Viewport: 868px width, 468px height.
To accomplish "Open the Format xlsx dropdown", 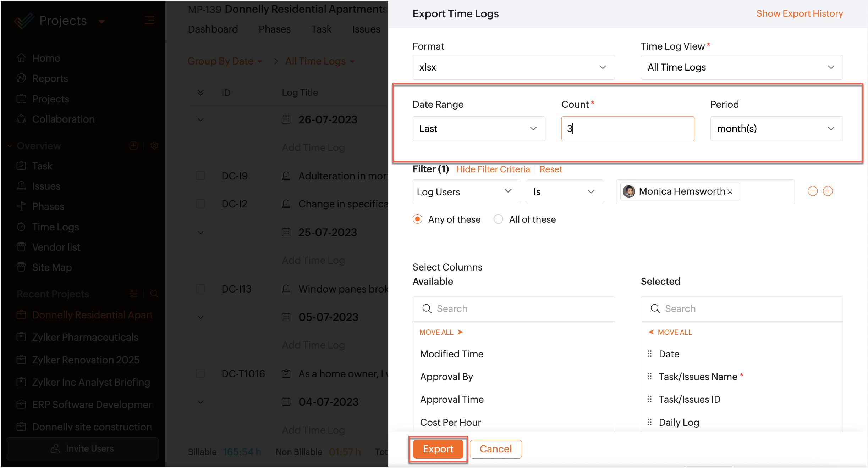I will click(x=513, y=67).
